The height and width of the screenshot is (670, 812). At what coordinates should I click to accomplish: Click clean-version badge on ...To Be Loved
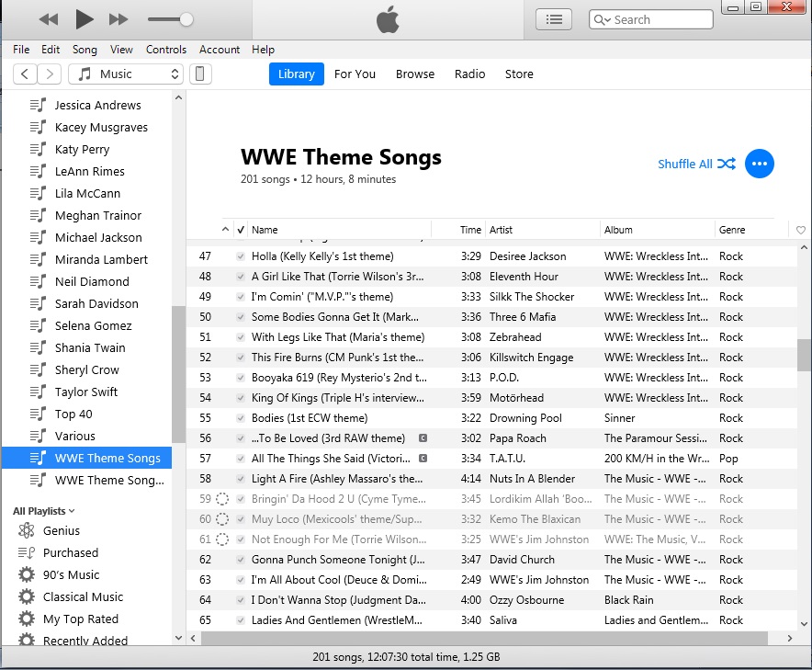click(x=423, y=437)
